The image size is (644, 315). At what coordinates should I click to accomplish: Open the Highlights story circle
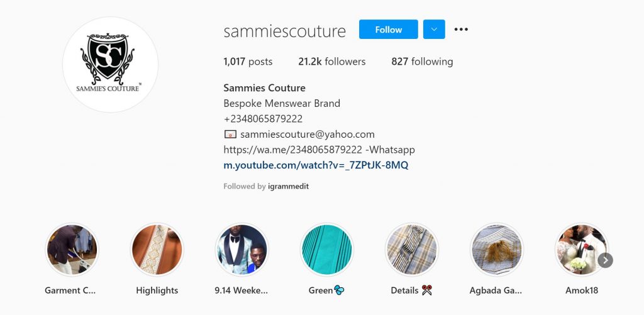click(157, 249)
